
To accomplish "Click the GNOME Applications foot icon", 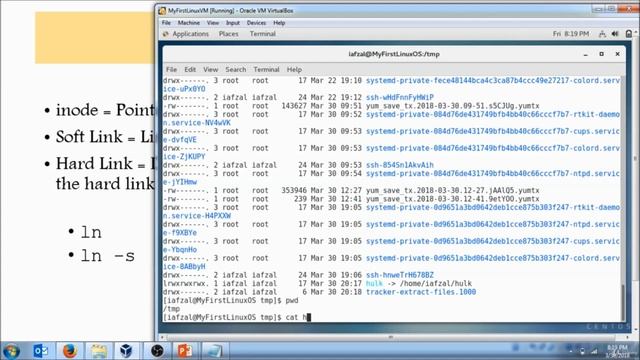I will 165,34.
